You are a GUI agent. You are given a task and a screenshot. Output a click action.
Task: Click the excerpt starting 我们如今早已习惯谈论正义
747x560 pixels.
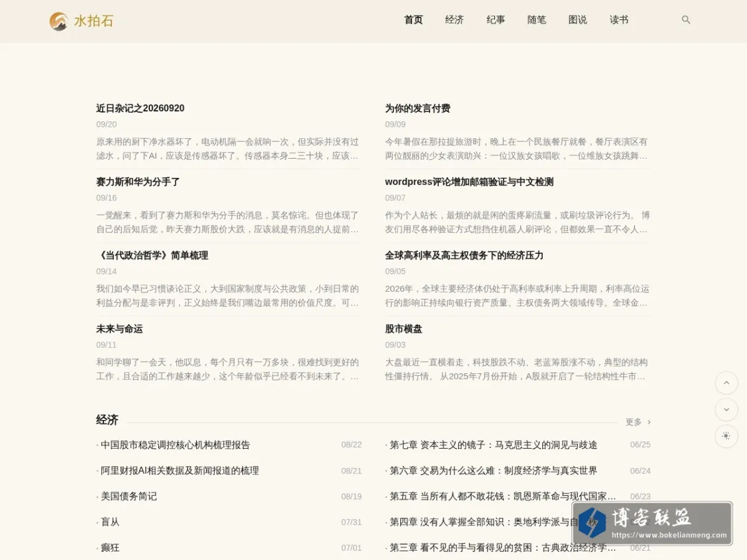click(x=228, y=296)
